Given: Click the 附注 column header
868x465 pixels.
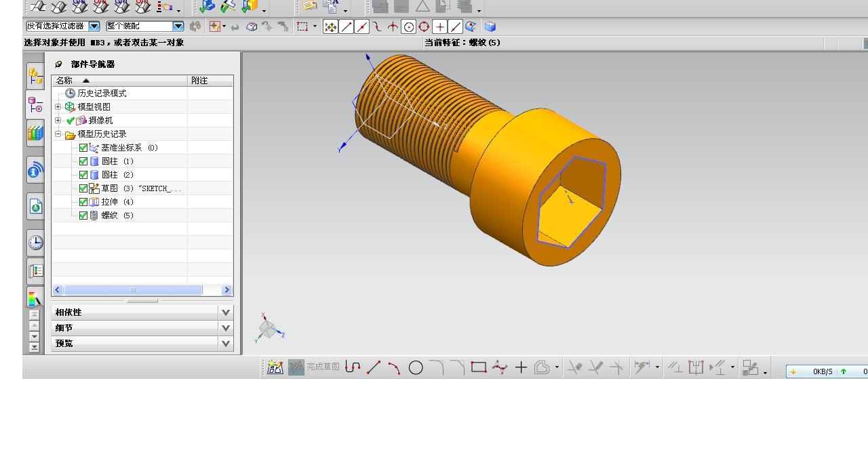Looking at the screenshot, I should click(210, 81).
